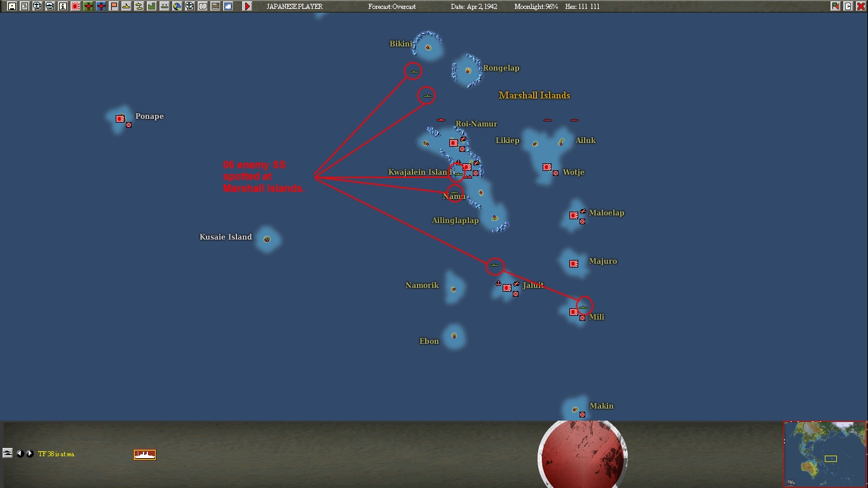
Task: Select the Majuro base flag icon
Action: (x=574, y=264)
